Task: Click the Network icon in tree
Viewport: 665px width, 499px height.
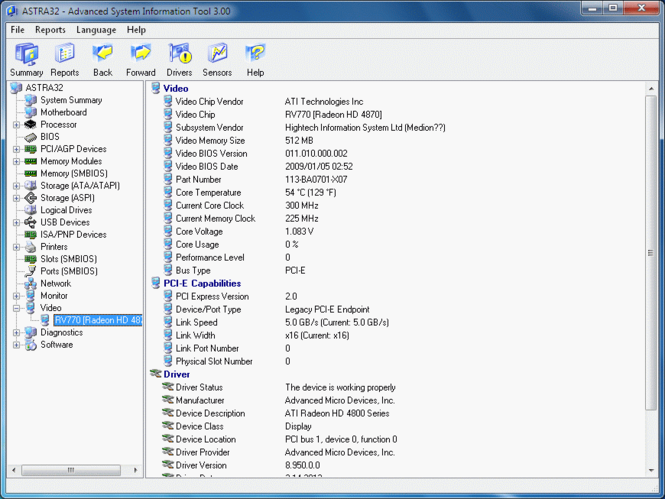Action: [31, 283]
